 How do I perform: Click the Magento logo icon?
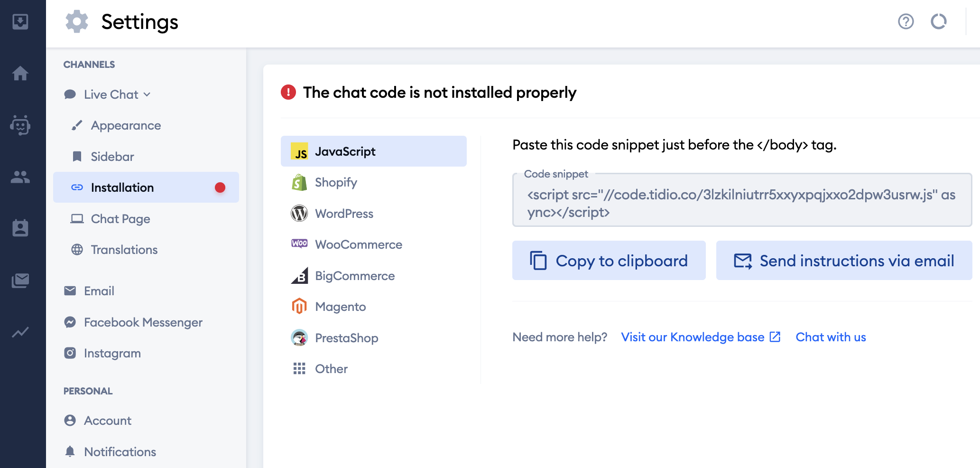click(299, 307)
